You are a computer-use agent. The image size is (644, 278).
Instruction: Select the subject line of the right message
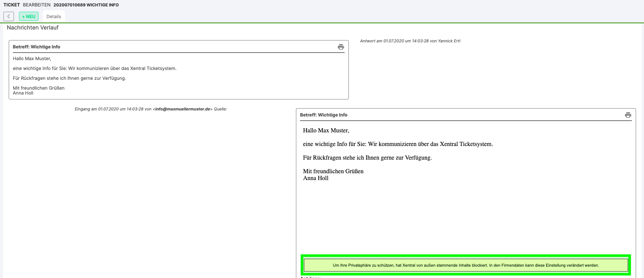pyautogui.click(x=324, y=115)
